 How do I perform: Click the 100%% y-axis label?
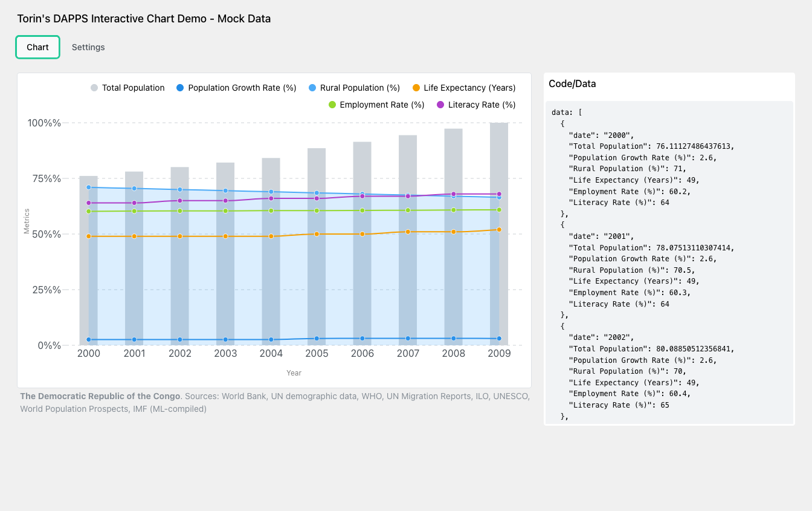tap(44, 123)
